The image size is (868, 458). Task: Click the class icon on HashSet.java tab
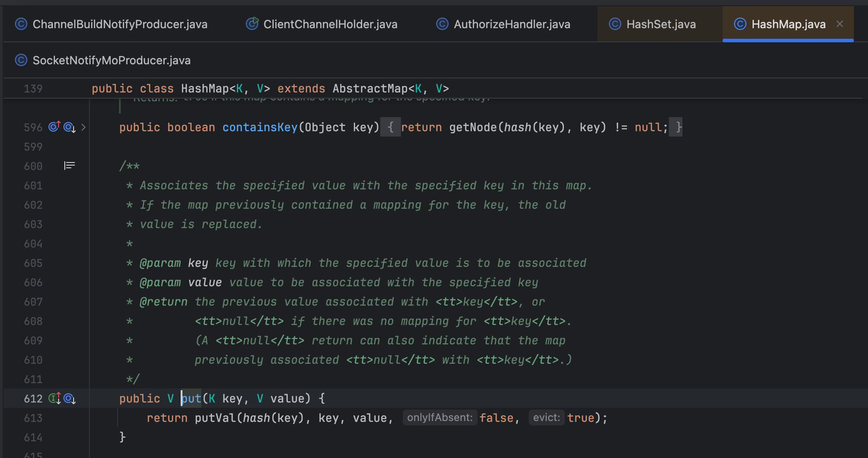[615, 24]
